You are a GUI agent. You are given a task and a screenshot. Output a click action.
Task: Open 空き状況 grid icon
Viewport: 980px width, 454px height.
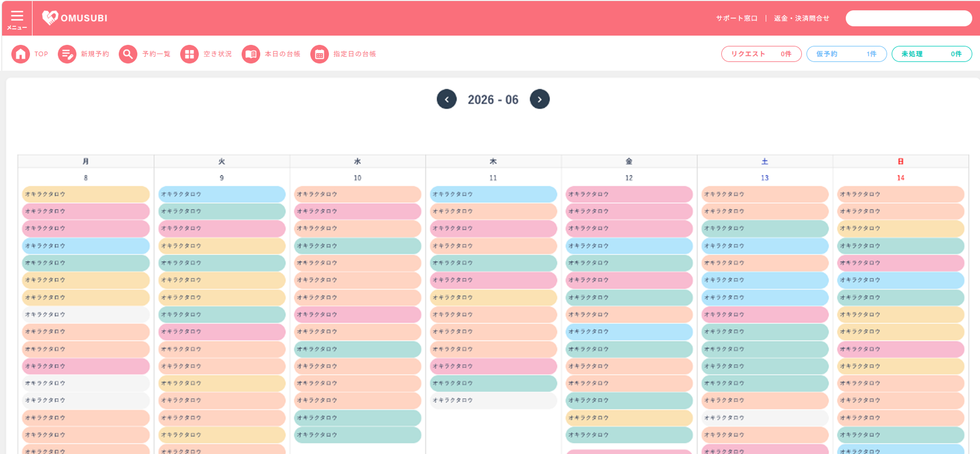click(189, 54)
